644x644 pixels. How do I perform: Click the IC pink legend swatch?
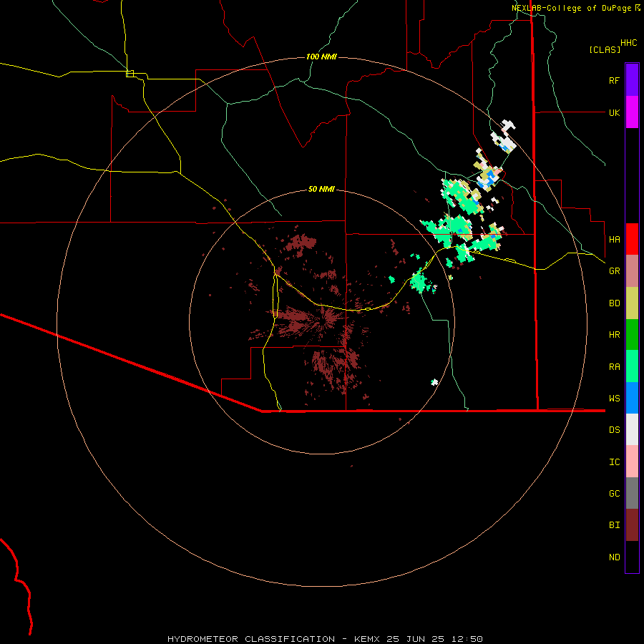[x=632, y=462]
